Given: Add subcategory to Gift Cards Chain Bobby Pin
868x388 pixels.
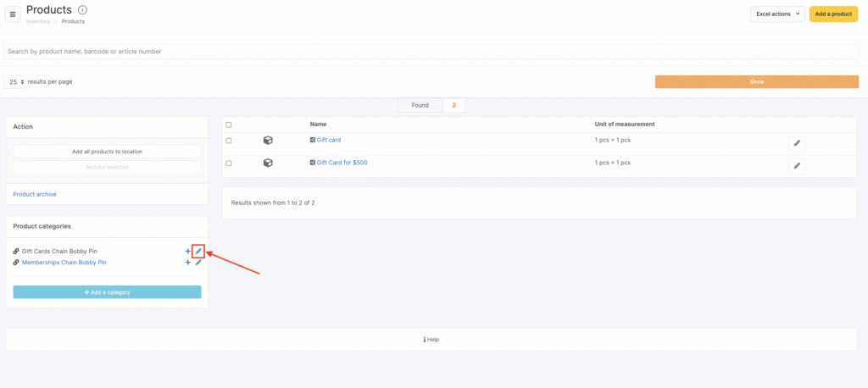Looking at the screenshot, I should coord(187,252).
